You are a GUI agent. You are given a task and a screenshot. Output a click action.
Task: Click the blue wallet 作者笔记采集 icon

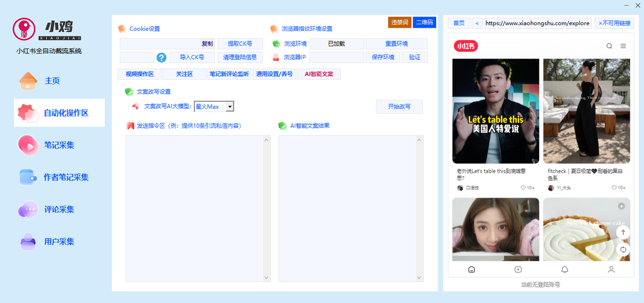[x=28, y=177]
